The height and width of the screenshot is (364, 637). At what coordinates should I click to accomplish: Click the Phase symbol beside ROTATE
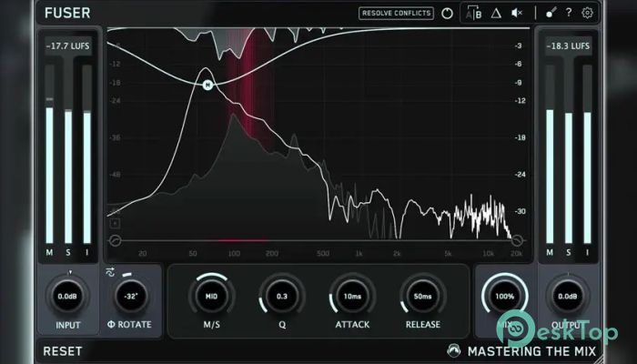pyautogui.click(x=110, y=325)
